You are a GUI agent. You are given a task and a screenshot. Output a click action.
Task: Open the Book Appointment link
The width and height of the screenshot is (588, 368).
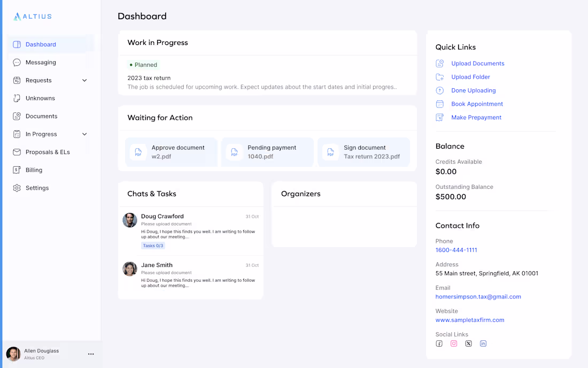point(477,104)
